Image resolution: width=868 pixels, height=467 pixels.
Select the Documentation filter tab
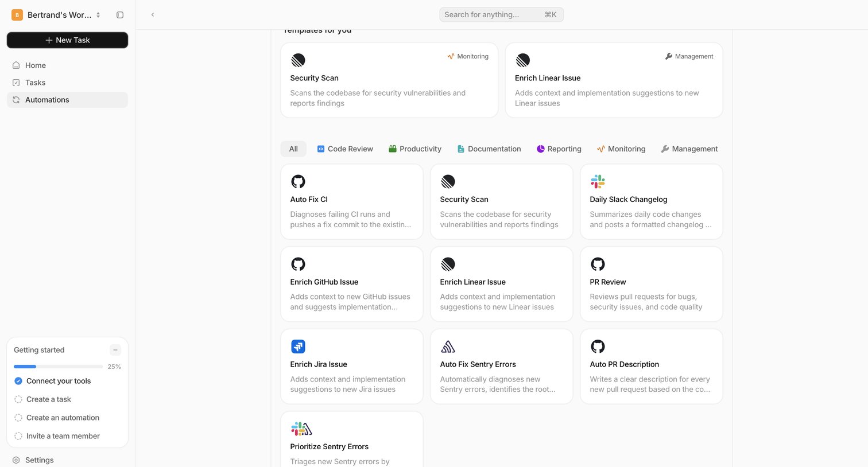[489, 149]
